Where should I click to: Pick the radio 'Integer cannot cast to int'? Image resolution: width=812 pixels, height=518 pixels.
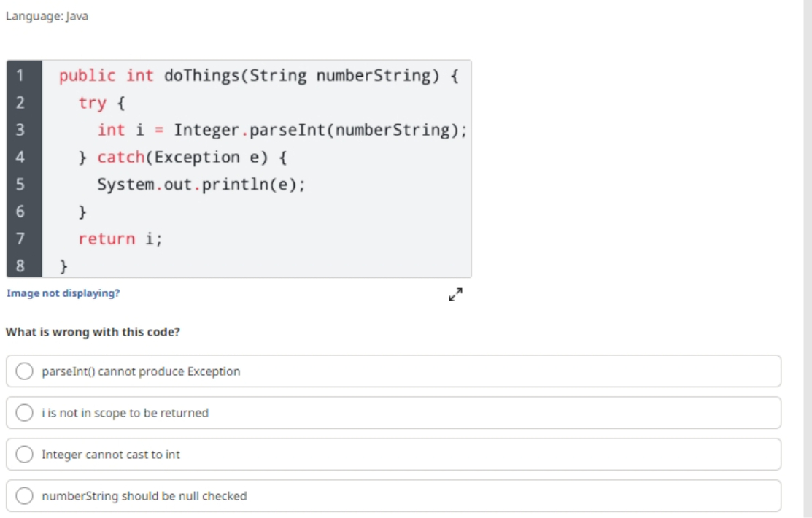24,455
